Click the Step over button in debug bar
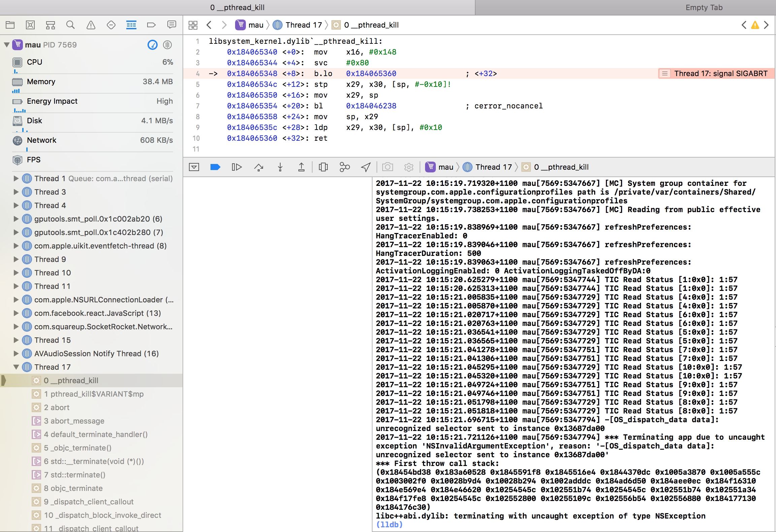 tap(259, 167)
